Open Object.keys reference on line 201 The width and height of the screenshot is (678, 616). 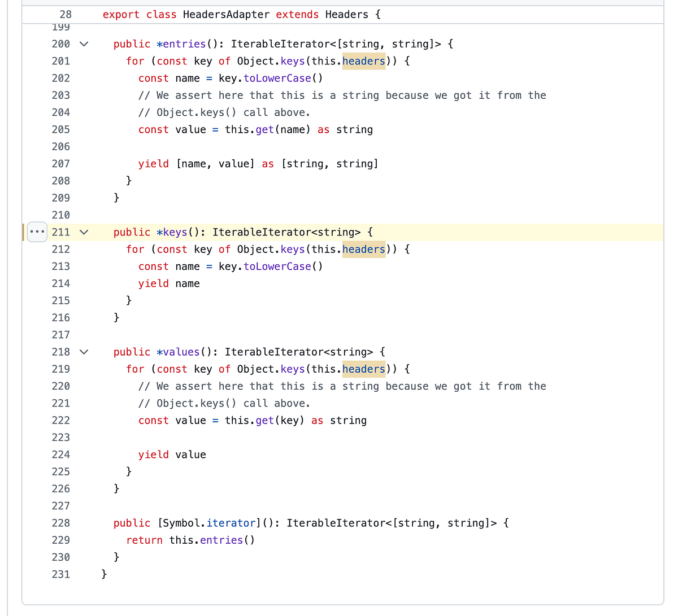tap(293, 61)
